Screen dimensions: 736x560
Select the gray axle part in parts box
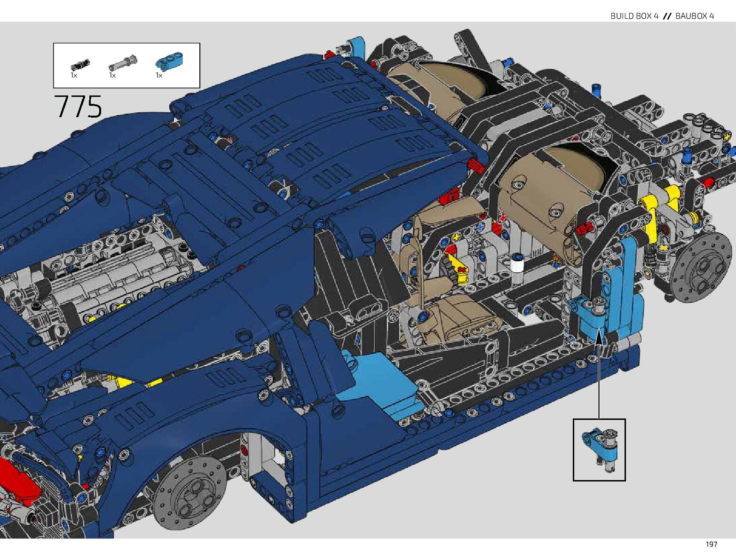(x=122, y=63)
